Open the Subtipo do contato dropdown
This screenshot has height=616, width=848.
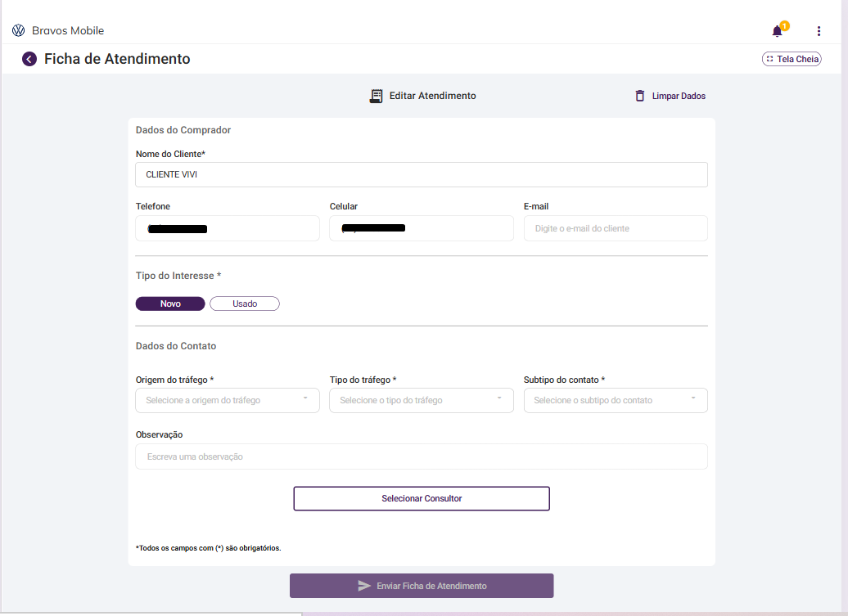click(x=616, y=400)
